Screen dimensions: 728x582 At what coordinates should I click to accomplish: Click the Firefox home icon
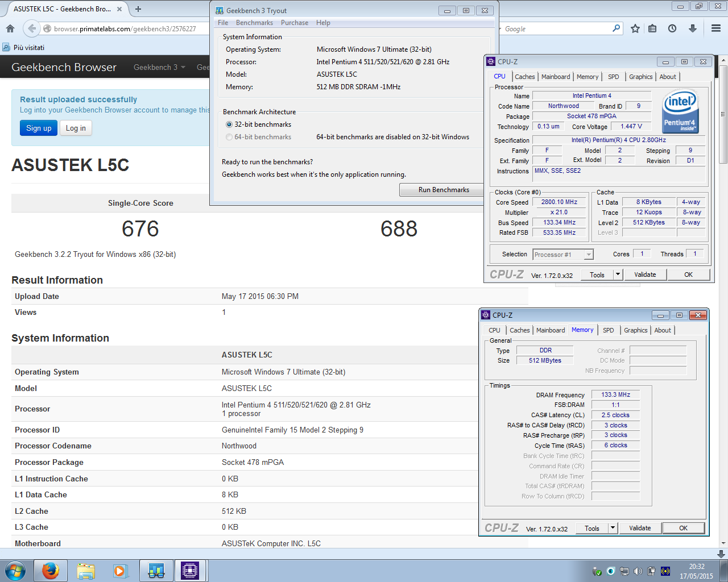pos(10,28)
